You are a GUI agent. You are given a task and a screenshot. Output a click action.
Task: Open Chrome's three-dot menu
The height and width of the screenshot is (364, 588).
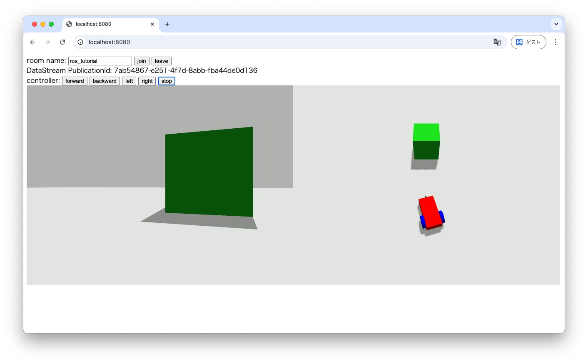pos(555,42)
